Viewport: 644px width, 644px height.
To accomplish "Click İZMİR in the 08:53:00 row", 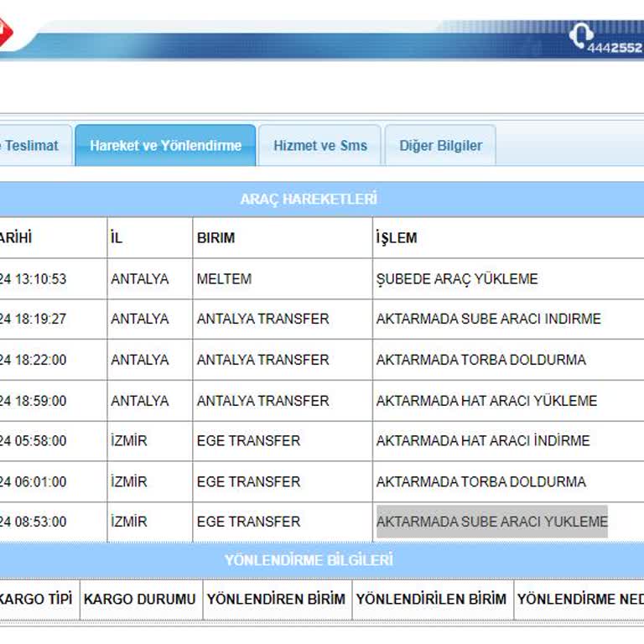I will click(150, 522).
